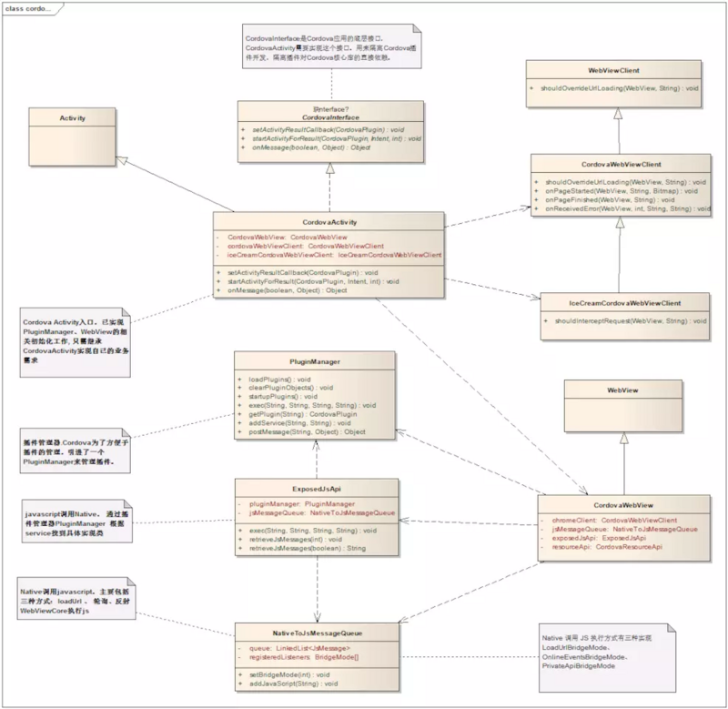The image size is (728, 709).
Task: Select cordovaWebViewClient attribute in CordovaActivity
Action: [x=306, y=246]
